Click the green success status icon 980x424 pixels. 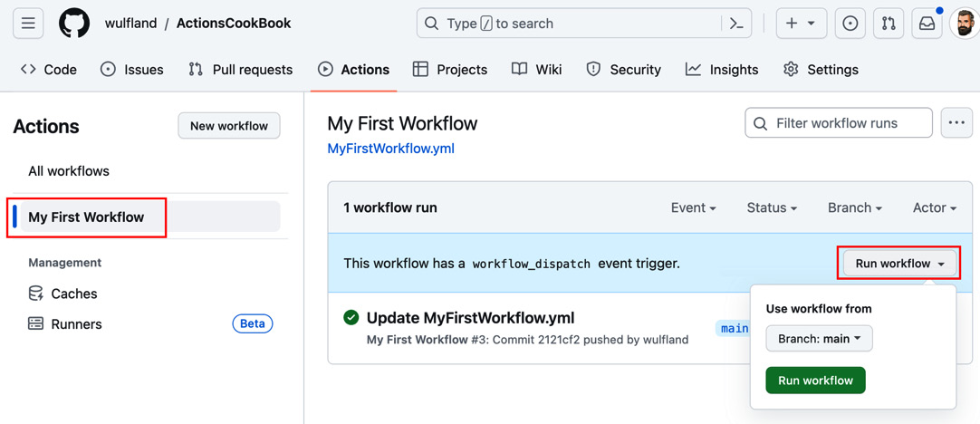click(351, 318)
